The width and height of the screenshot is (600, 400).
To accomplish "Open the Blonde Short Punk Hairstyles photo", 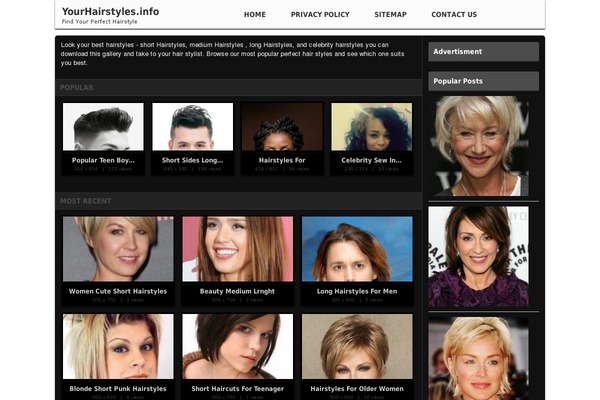I will coord(118,346).
